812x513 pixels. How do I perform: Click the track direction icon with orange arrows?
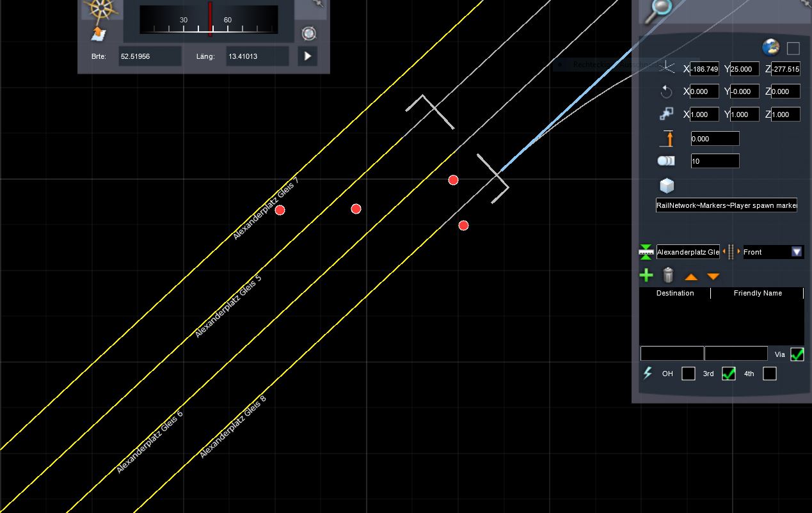pos(731,251)
